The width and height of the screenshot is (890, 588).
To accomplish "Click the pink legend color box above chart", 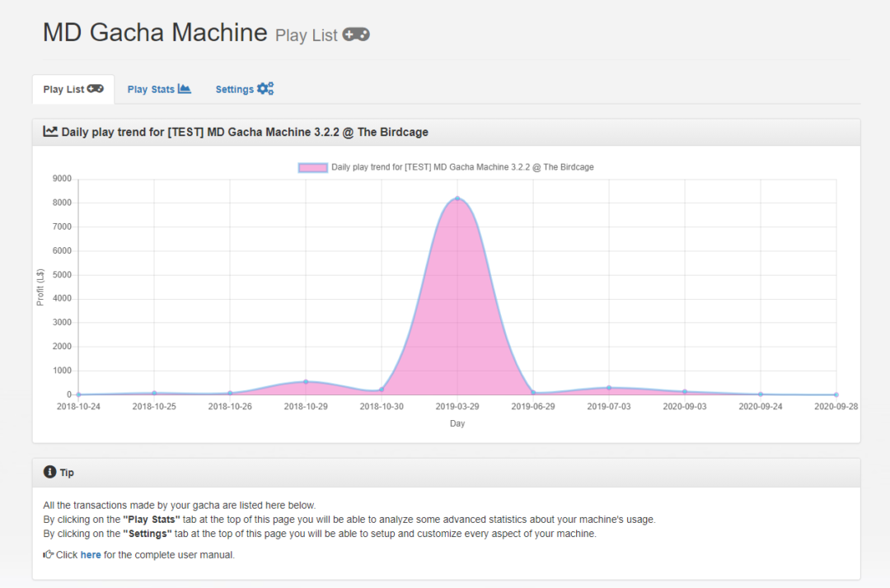I will click(x=313, y=167).
